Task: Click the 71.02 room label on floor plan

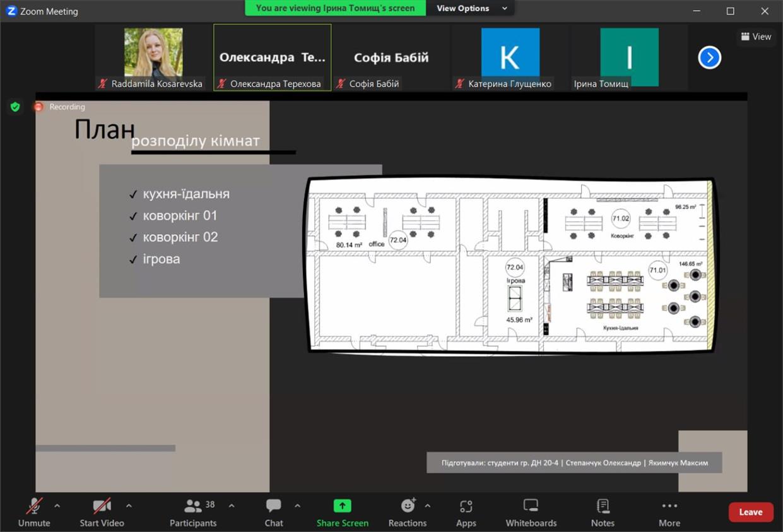Action: (621, 219)
